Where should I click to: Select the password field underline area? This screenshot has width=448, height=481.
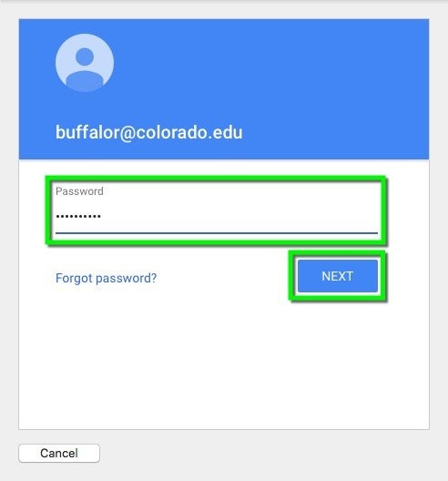pos(217,233)
